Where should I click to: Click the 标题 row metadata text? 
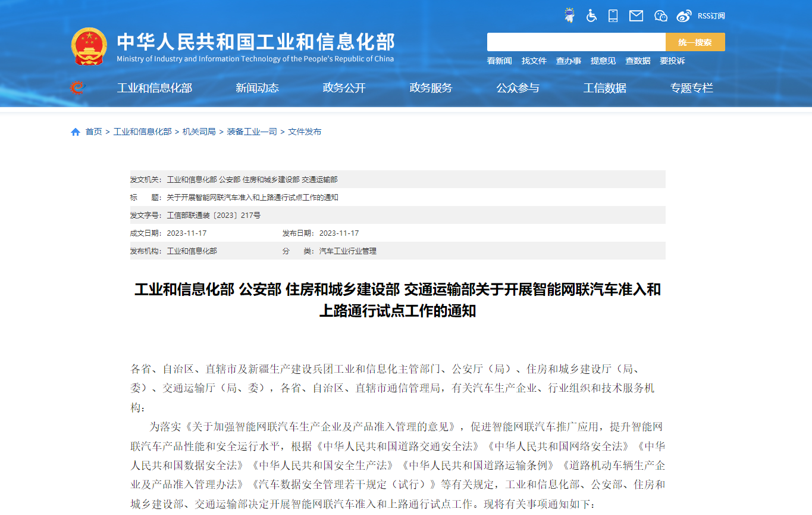tap(252, 198)
